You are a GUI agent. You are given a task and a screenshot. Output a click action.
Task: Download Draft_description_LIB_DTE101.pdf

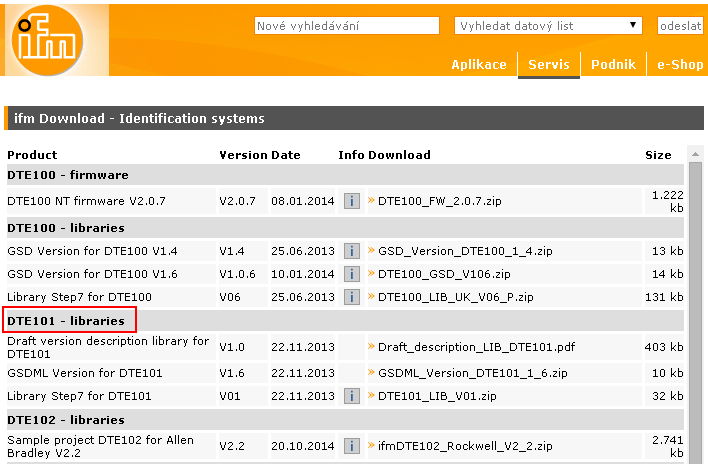click(476, 347)
